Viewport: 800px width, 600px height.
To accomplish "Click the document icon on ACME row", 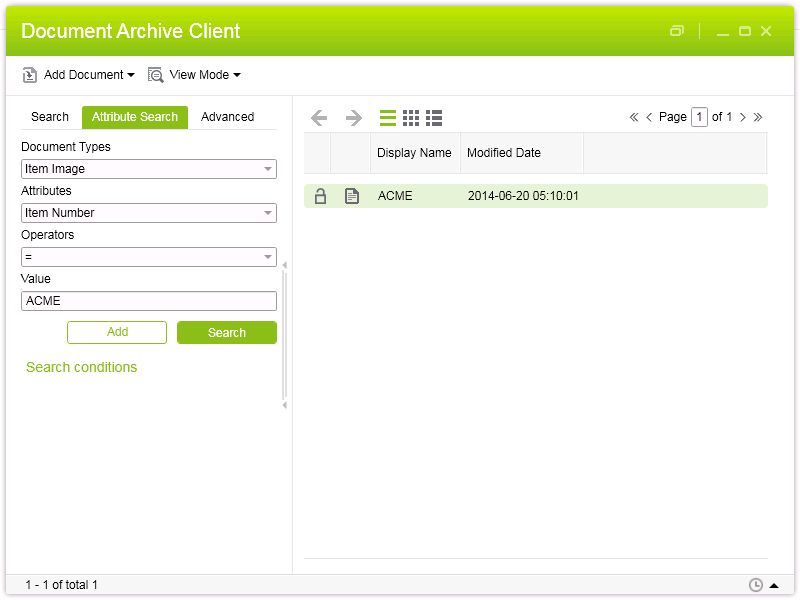I will coord(352,196).
